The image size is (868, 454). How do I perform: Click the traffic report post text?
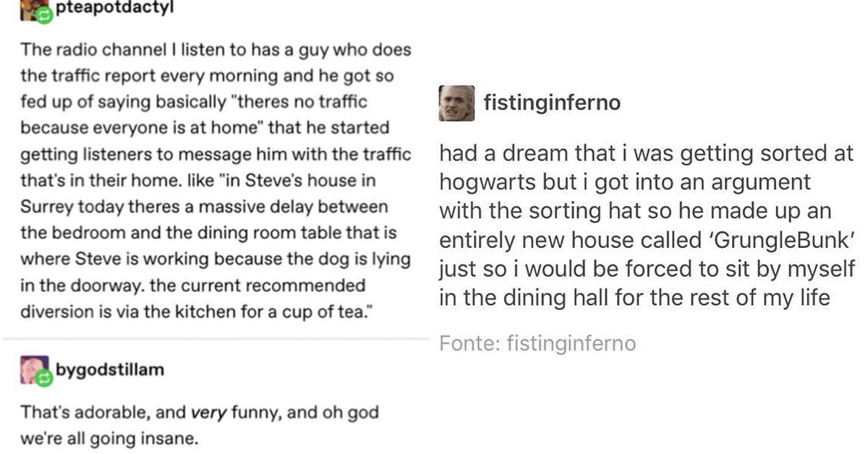pos(216,181)
